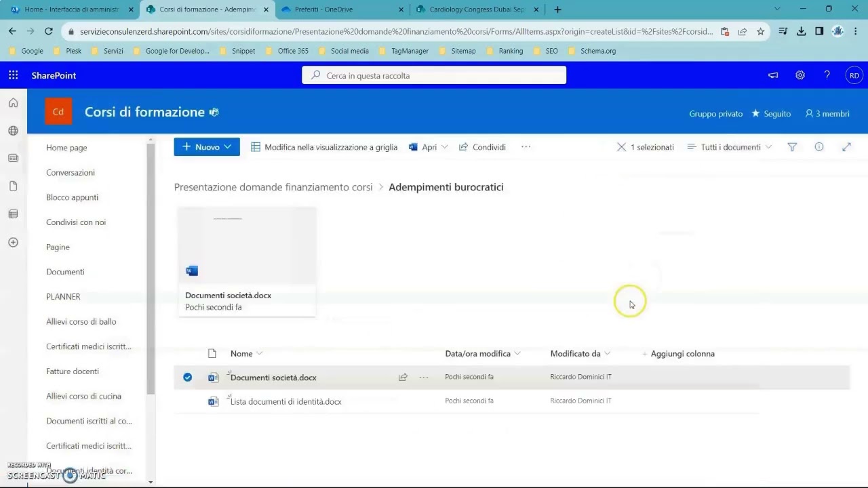
Task: Expand content with the full-screen arrows icon
Action: click(846, 147)
